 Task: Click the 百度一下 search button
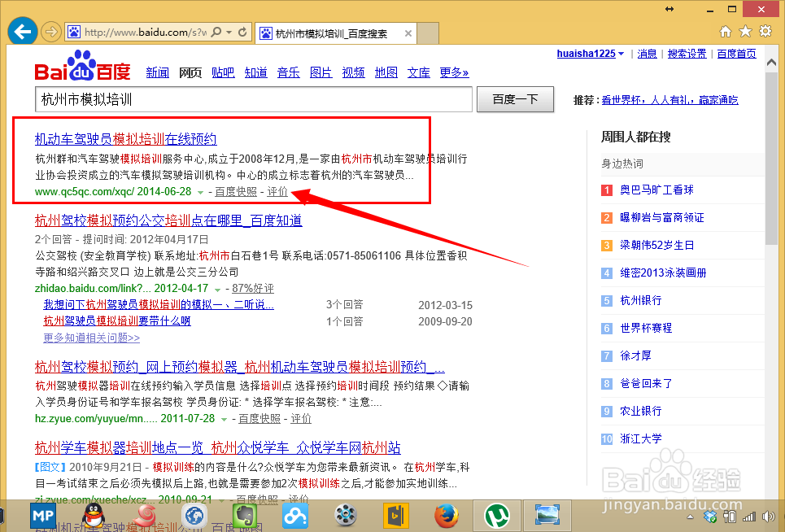tap(515, 99)
